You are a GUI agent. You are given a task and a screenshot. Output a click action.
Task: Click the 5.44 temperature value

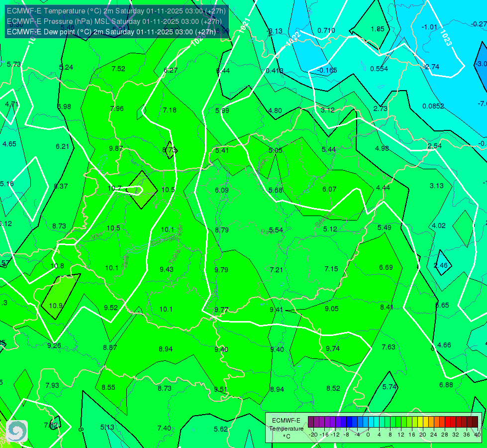point(329,149)
